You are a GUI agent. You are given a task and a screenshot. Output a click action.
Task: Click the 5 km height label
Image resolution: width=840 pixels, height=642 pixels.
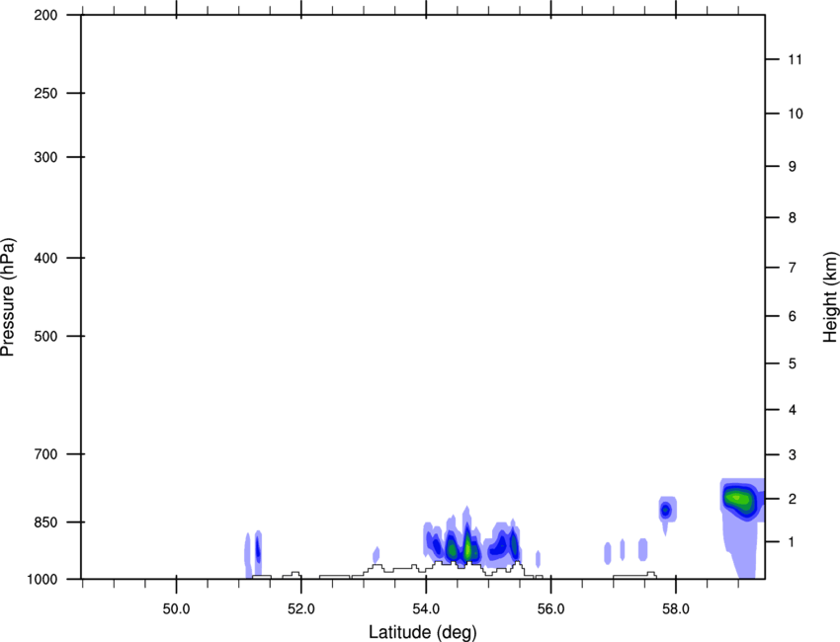(793, 363)
